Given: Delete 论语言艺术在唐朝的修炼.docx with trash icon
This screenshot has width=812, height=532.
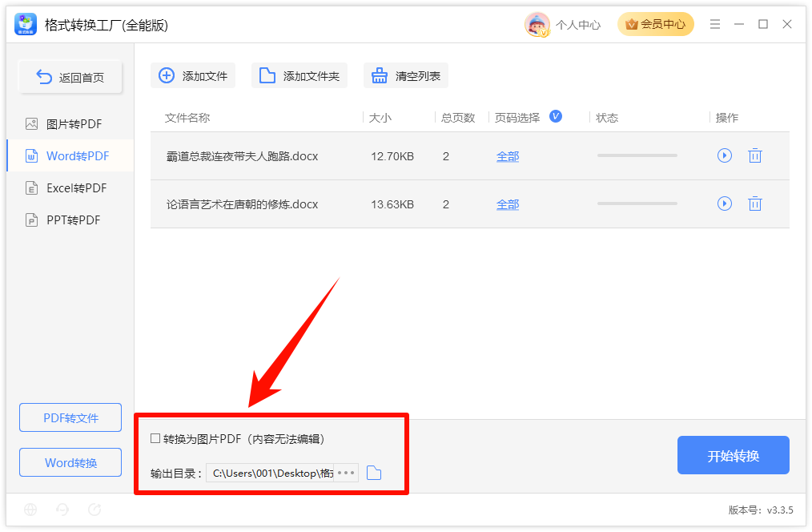Looking at the screenshot, I should click(x=755, y=204).
